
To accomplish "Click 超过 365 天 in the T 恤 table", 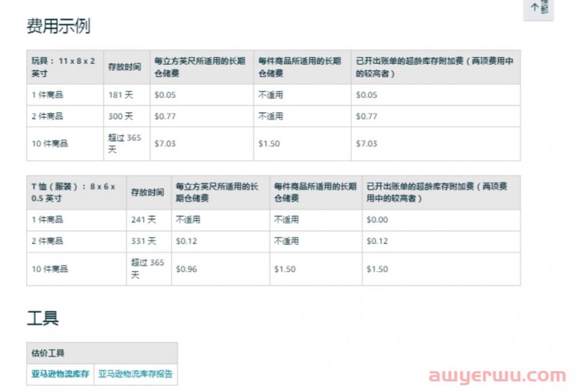I will [147, 269].
